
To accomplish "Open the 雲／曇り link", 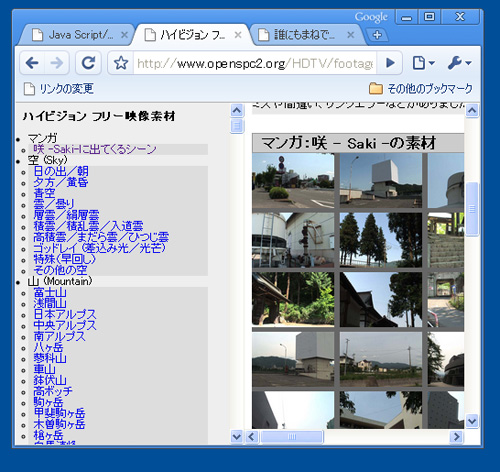I will coord(54,204).
